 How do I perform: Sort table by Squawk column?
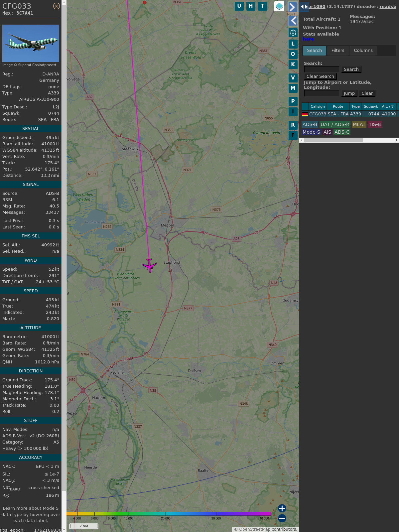pyautogui.click(x=371, y=106)
